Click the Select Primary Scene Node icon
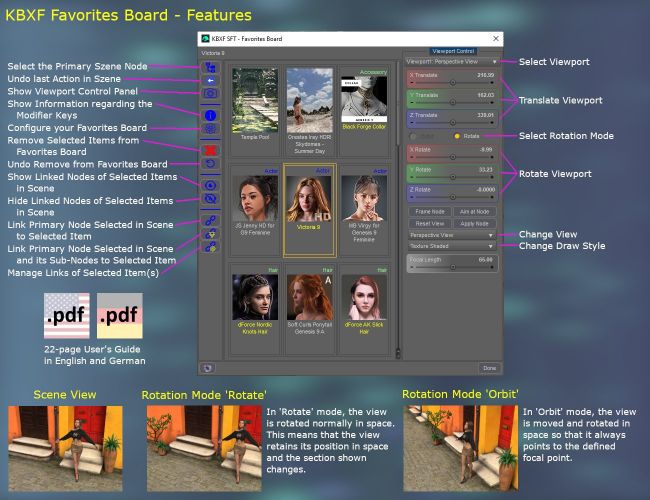The width and height of the screenshot is (650, 500). point(210,66)
